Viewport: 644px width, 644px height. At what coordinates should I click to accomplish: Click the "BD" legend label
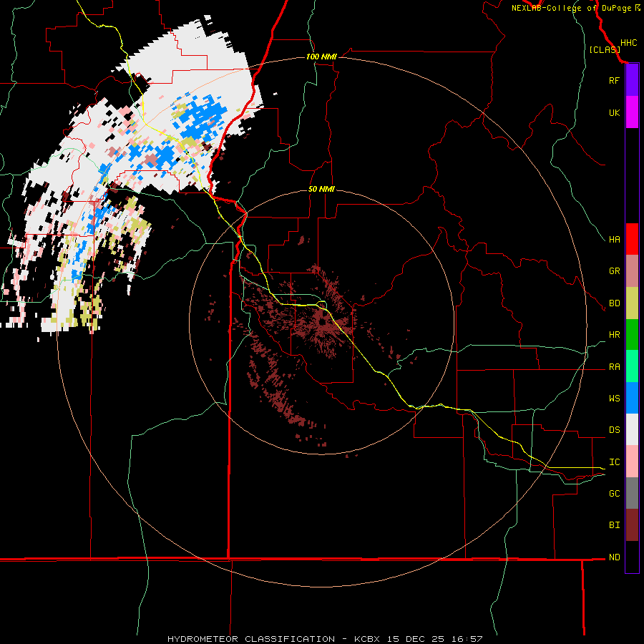(615, 303)
